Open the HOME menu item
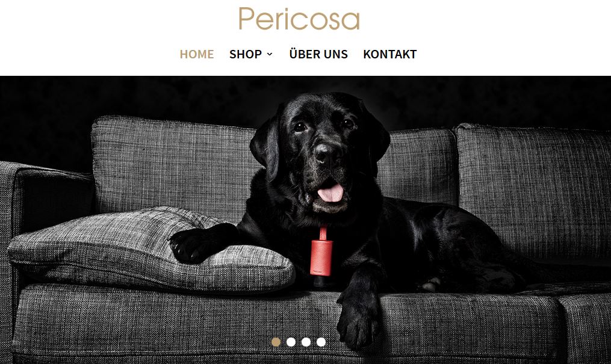 tap(197, 54)
